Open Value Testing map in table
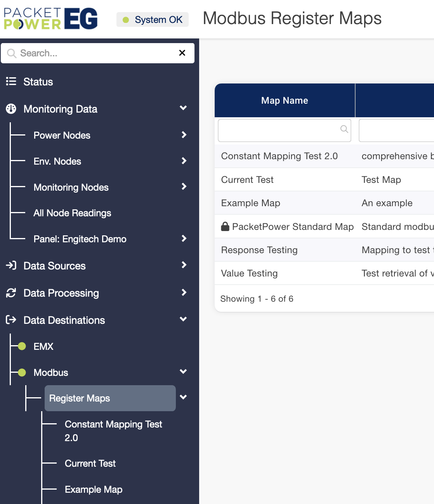 pyautogui.click(x=249, y=273)
